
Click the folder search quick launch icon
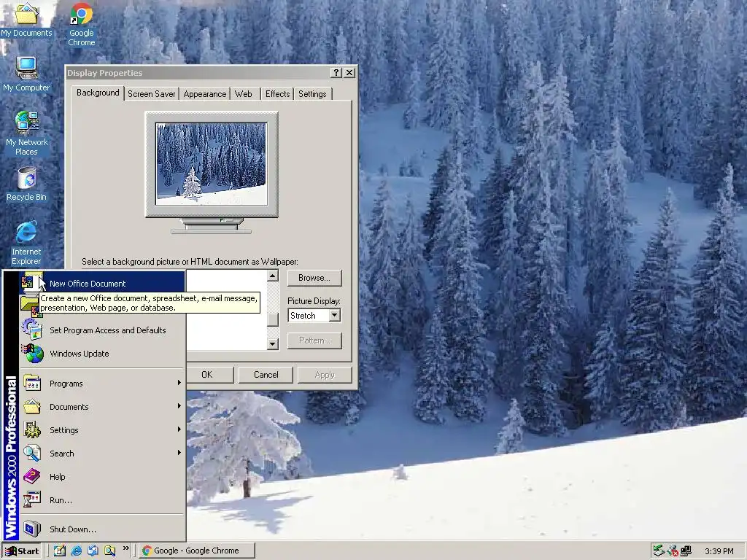click(x=109, y=551)
